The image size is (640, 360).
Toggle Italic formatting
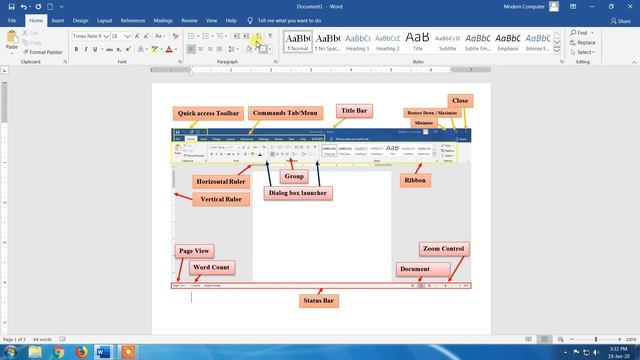[86, 49]
